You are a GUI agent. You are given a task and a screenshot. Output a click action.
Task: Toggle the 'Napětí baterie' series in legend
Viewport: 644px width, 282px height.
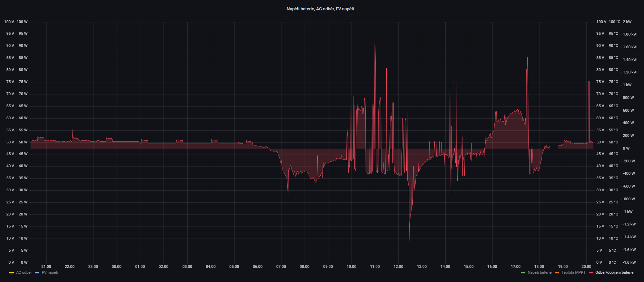539,272
